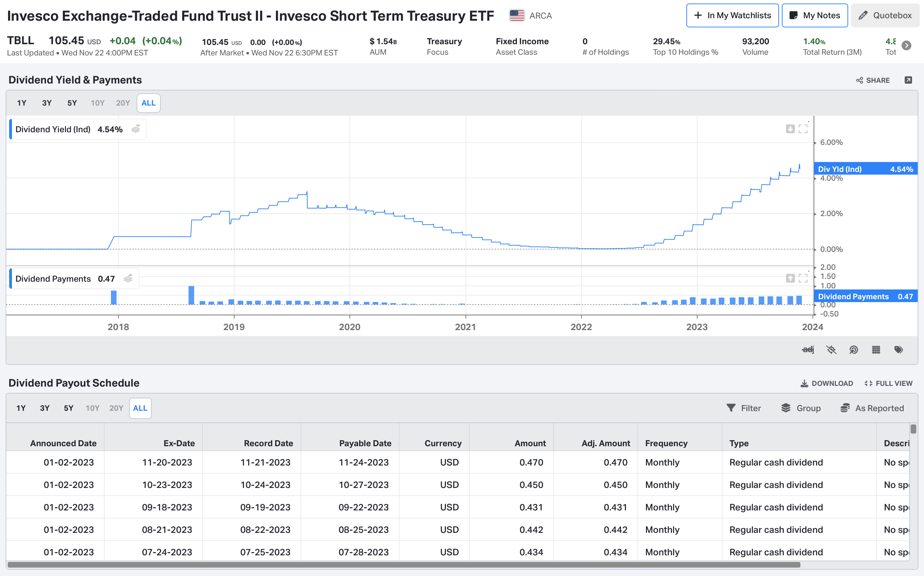Move the Dividend Payments pane up
Image resolution: width=924 pixels, height=576 pixels.
point(790,278)
